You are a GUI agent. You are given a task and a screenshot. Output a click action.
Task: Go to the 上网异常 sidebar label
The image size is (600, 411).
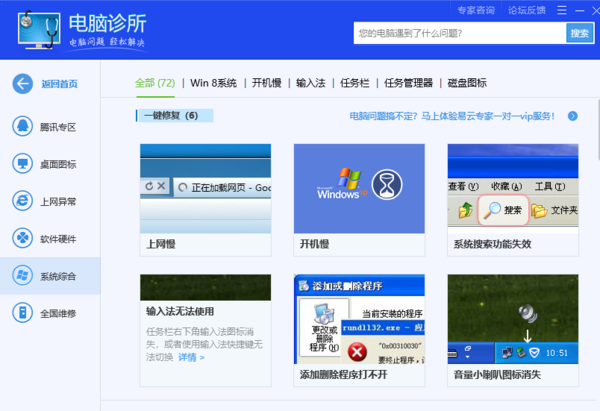(58, 202)
